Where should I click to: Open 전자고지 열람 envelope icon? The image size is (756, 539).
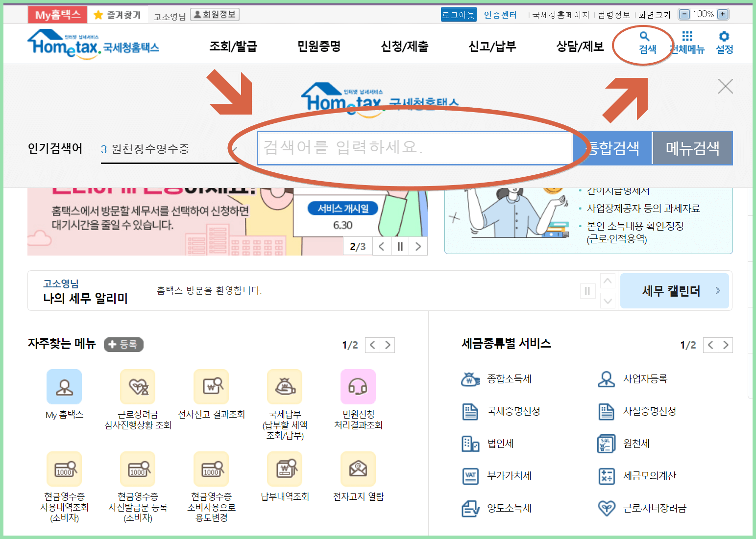(x=358, y=469)
